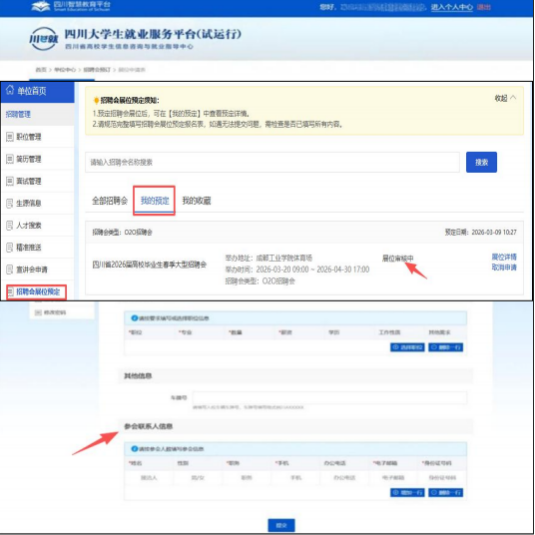
Task: Open the 人才搜索 sidebar item
Action: 29,225
